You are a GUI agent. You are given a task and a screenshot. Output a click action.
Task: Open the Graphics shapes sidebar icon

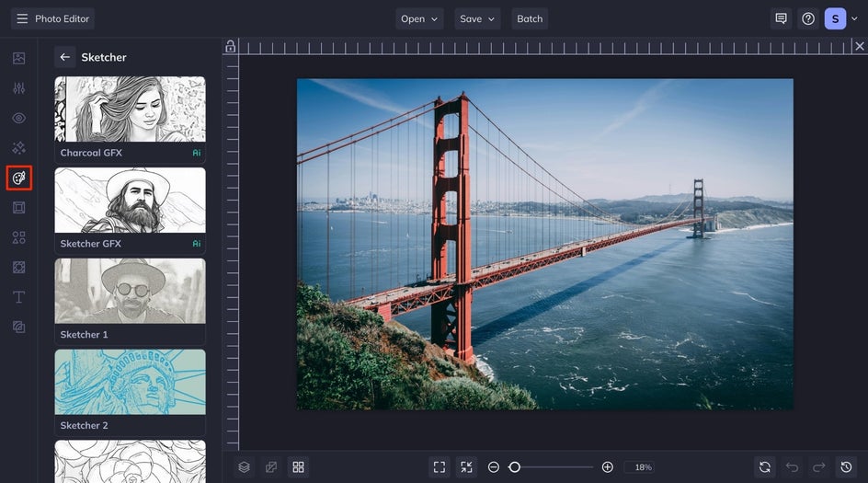point(18,237)
